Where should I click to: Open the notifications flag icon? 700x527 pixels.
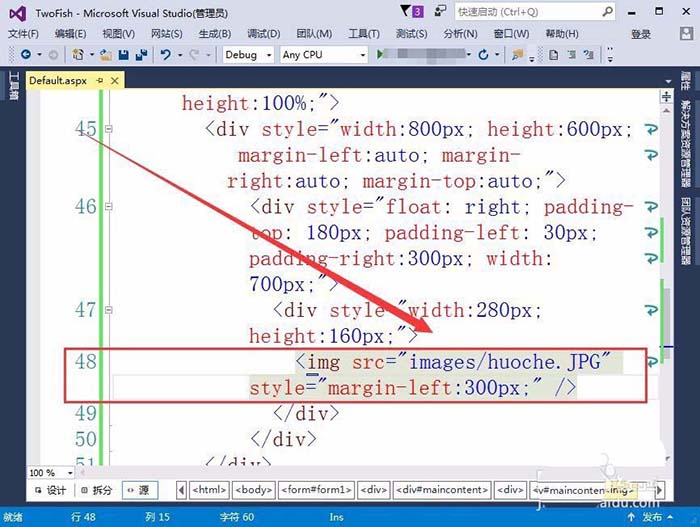(x=405, y=11)
